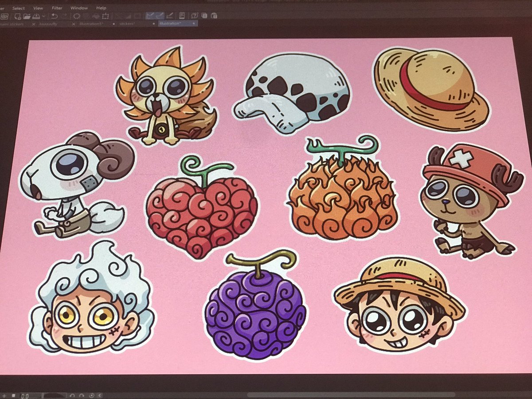The width and height of the screenshot is (532, 399).
Task: Click the Fill icon in command bar
Action: (x=95, y=16)
